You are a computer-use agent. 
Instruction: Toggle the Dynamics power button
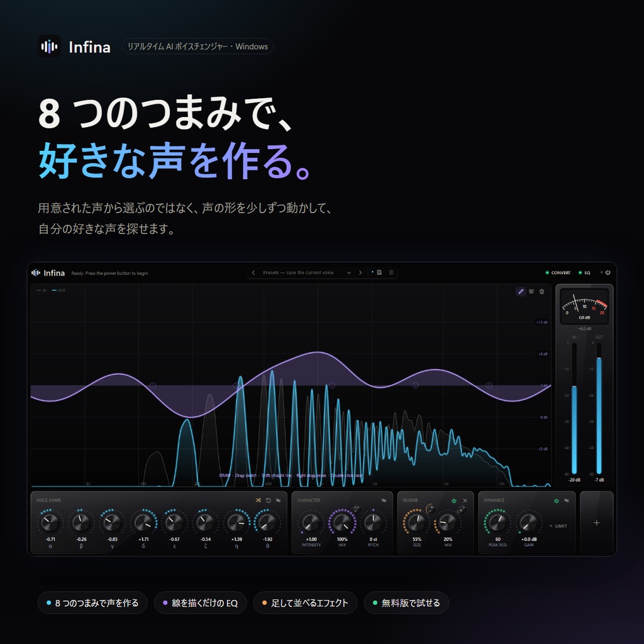pos(556,500)
